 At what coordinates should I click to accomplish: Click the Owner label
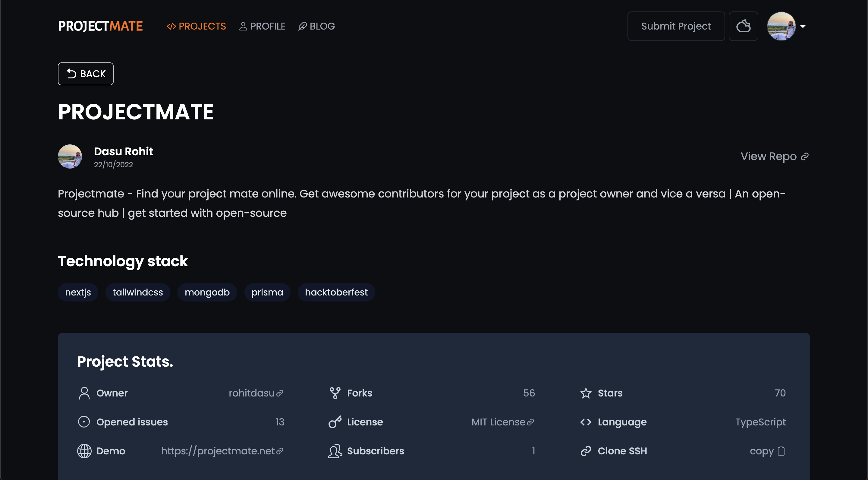click(x=112, y=393)
